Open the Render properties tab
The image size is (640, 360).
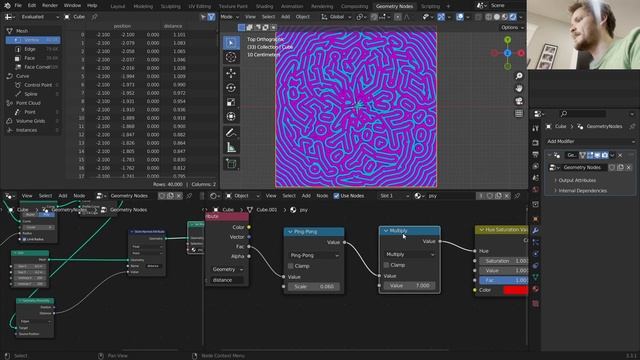tap(536, 142)
